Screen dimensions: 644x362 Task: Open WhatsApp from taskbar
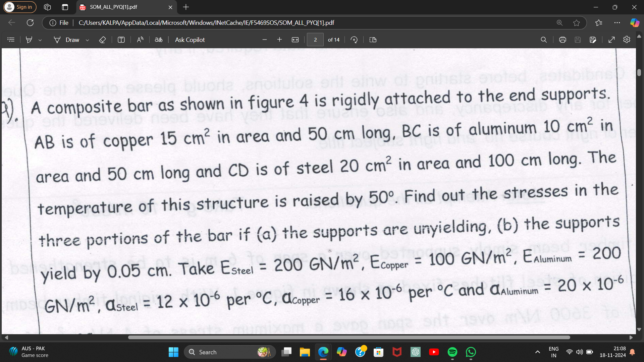point(471,352)
